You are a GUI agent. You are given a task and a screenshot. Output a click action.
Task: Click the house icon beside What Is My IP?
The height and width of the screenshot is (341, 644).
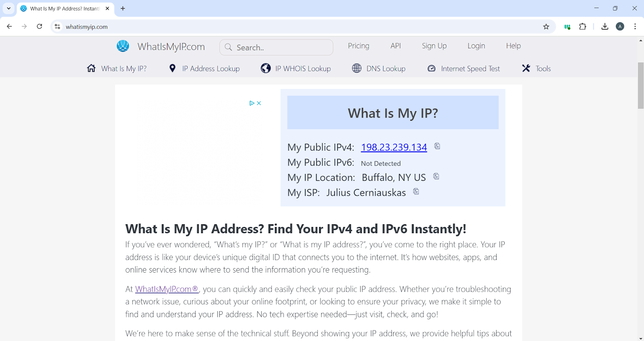pyautogui.click(x=91, y=68)
